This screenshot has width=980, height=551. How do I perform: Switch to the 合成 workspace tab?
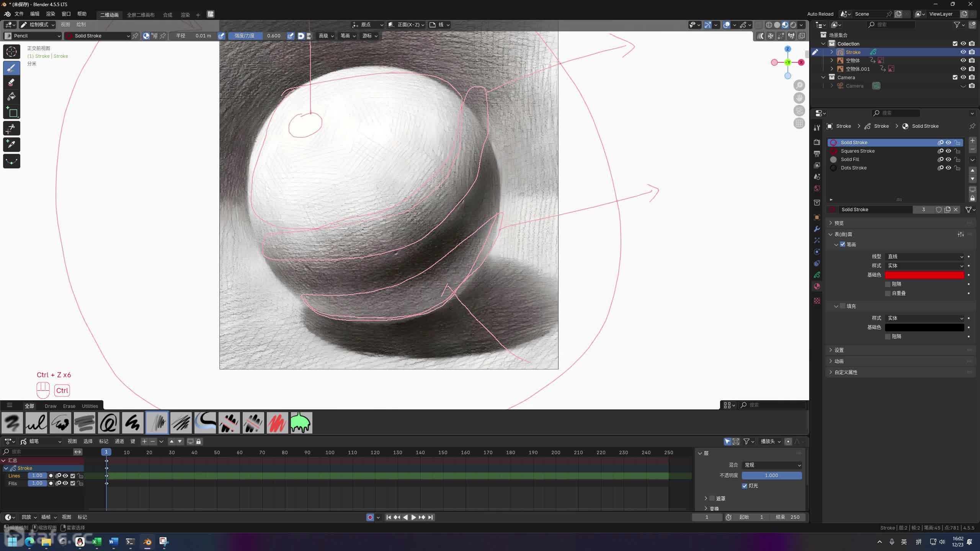pos(167,15)
